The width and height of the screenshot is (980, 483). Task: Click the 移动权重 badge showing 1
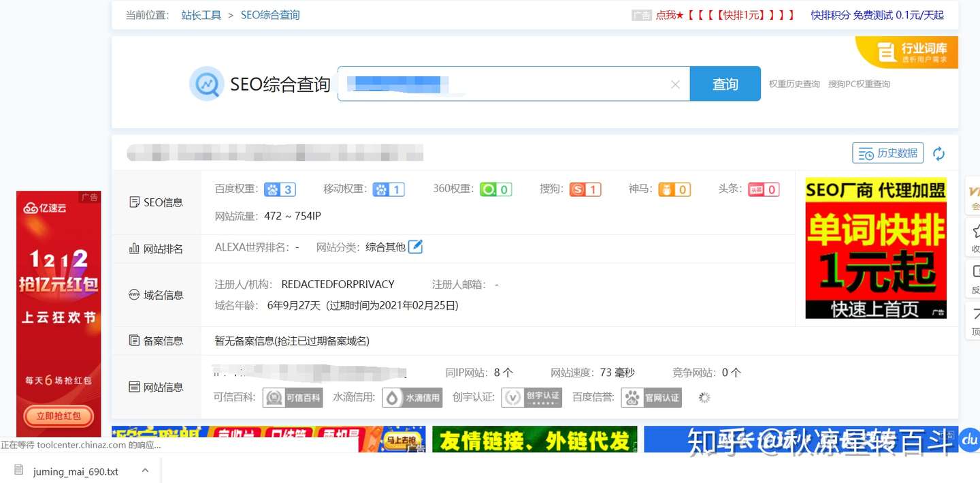point(389,189)
